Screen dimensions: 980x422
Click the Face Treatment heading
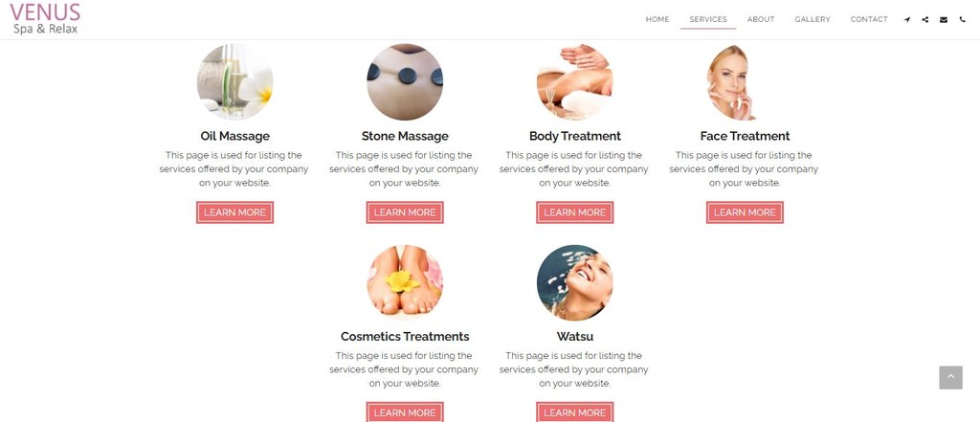(x=745, y=136)
